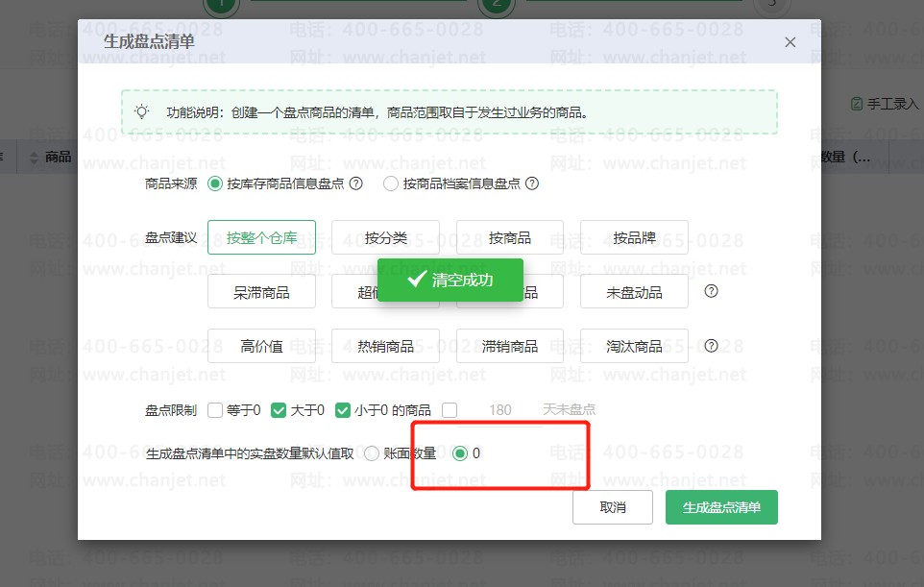Click the 180 days input field
Screen dimensions: 924x587
(499, 410)
